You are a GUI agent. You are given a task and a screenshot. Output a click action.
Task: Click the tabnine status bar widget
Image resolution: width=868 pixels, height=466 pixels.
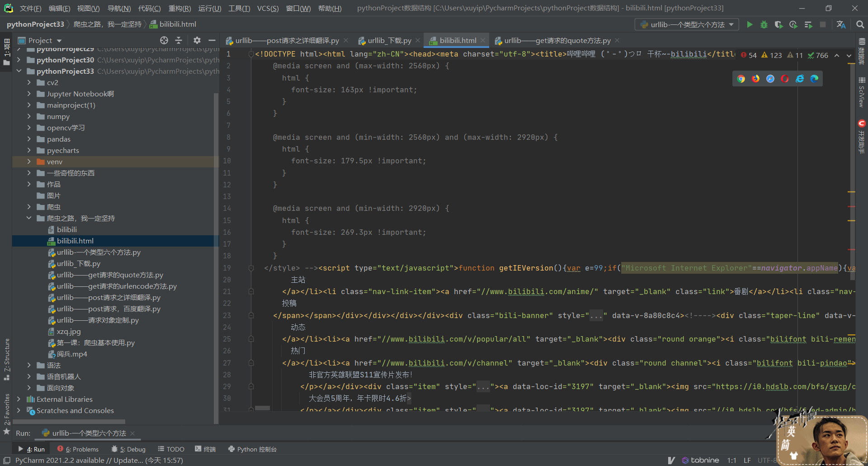pyautogui.click(x=700, y=460)
